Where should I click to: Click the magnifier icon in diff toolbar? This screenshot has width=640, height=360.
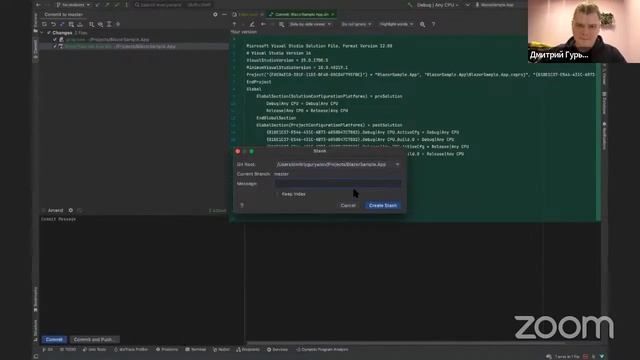(x=422, y=24)
